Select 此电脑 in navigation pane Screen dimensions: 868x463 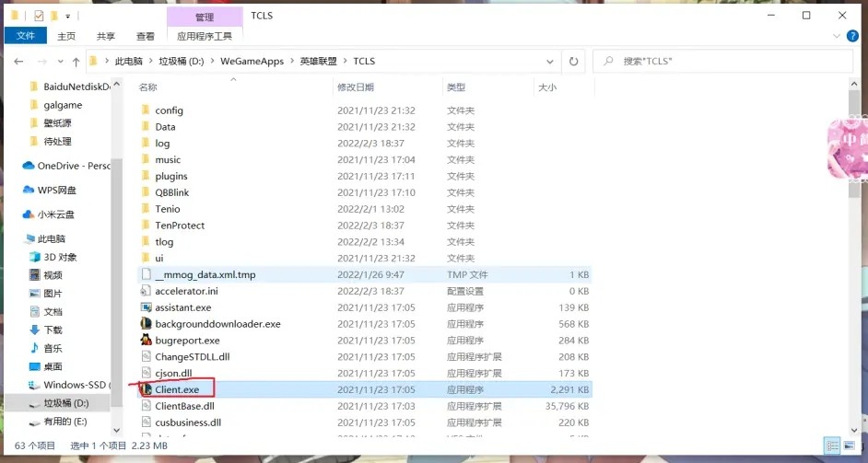pos(45,239)
